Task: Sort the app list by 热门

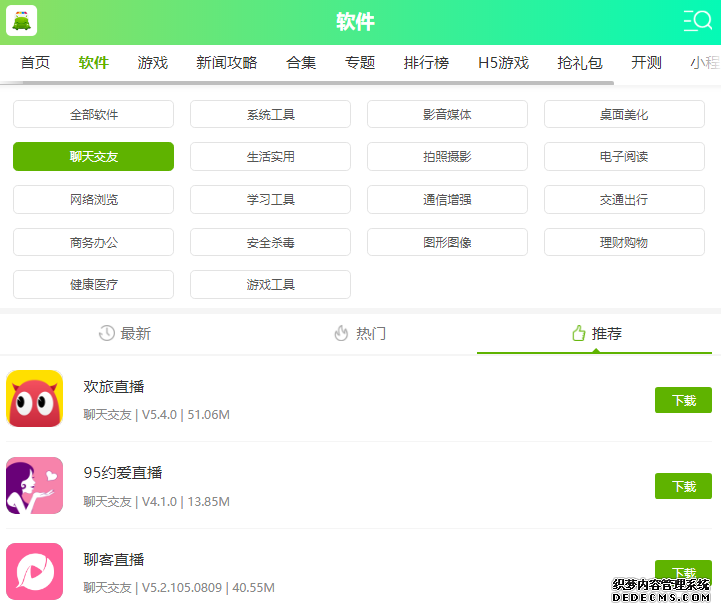Action: (360, 333)
